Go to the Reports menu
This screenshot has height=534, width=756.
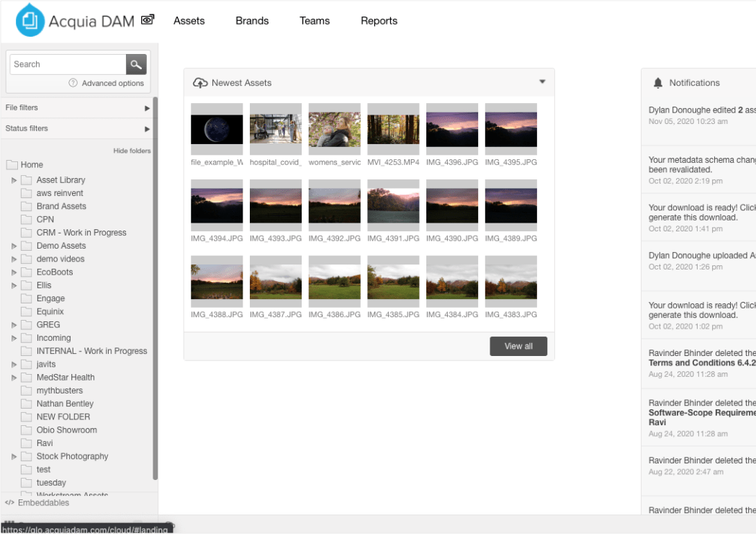(379, 21)
